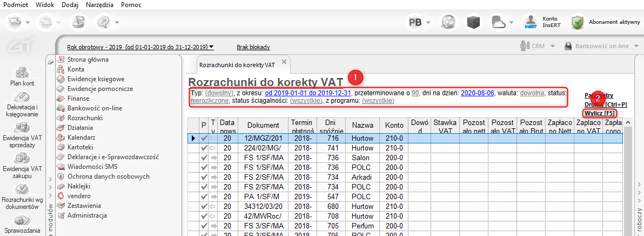
Task: Select Ewidencje pomocnicze module
Action: click(x=100, y=88)
